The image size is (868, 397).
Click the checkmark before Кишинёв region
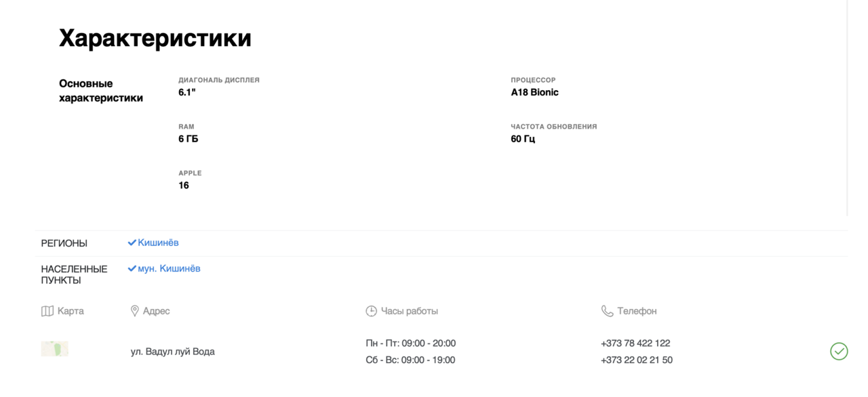point(132,243)
